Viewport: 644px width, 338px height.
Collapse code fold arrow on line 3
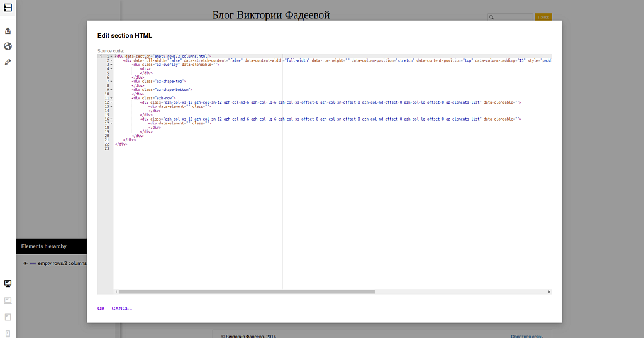[x=111, y=65]
